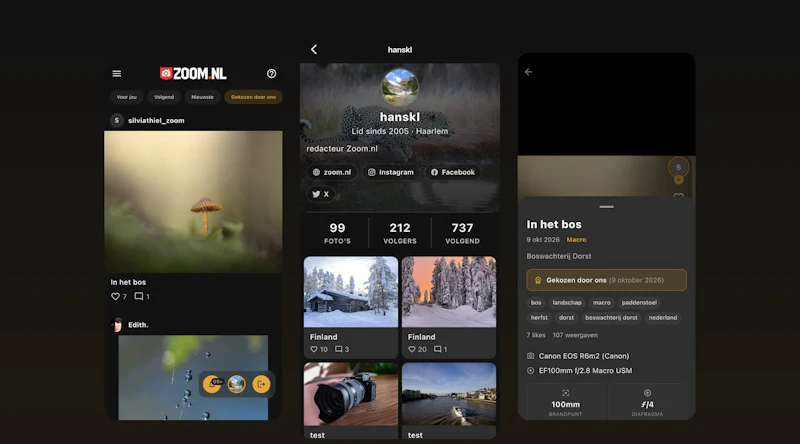
Task: Click the bottom sheet drag handle
Action: [606, 207]
